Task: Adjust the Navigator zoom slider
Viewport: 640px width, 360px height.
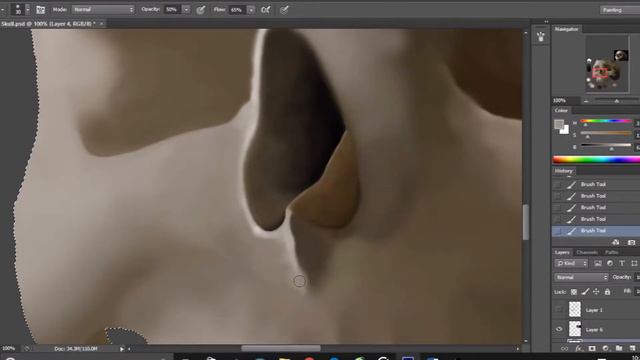Action: pyautogui.click(x=616, y=100)
